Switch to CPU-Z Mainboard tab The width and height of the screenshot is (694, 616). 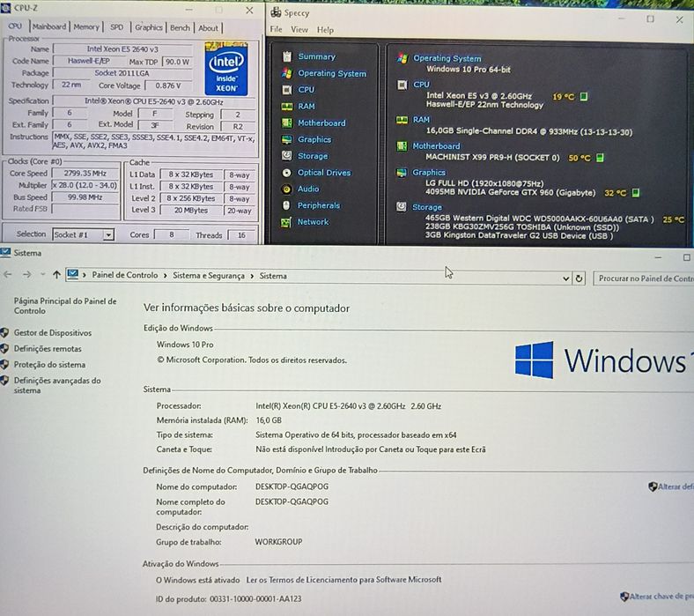(x=49, y=26)
